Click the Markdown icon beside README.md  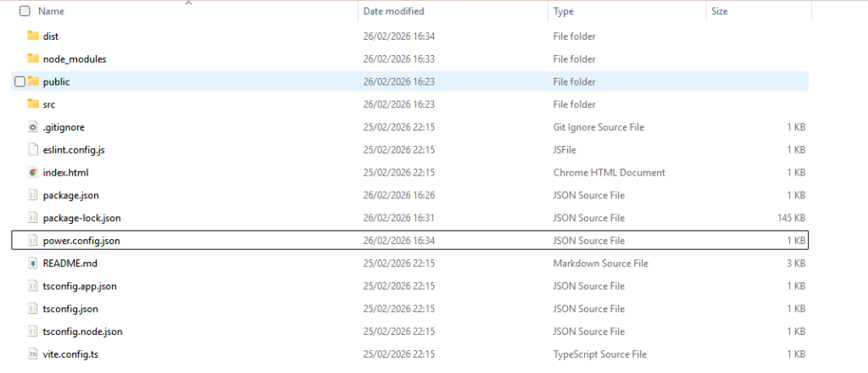33,264
